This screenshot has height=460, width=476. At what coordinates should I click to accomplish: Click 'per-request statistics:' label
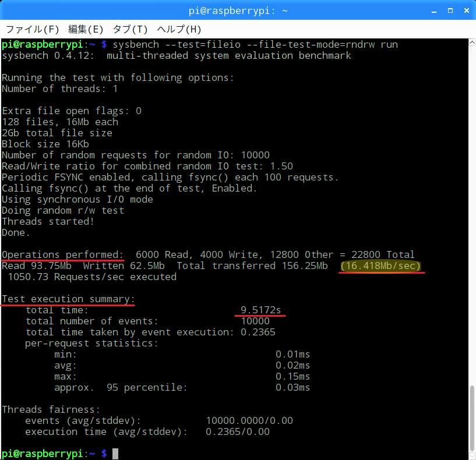point(91,344)
